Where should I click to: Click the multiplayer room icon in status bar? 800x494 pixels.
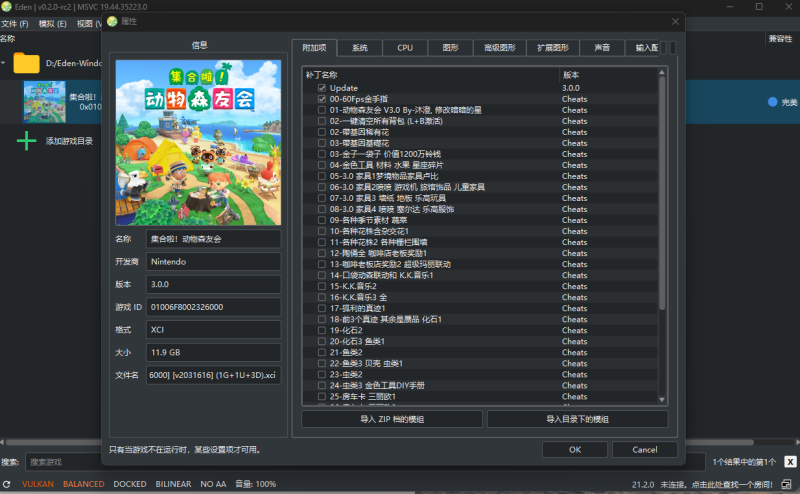[x=786, y=484]
